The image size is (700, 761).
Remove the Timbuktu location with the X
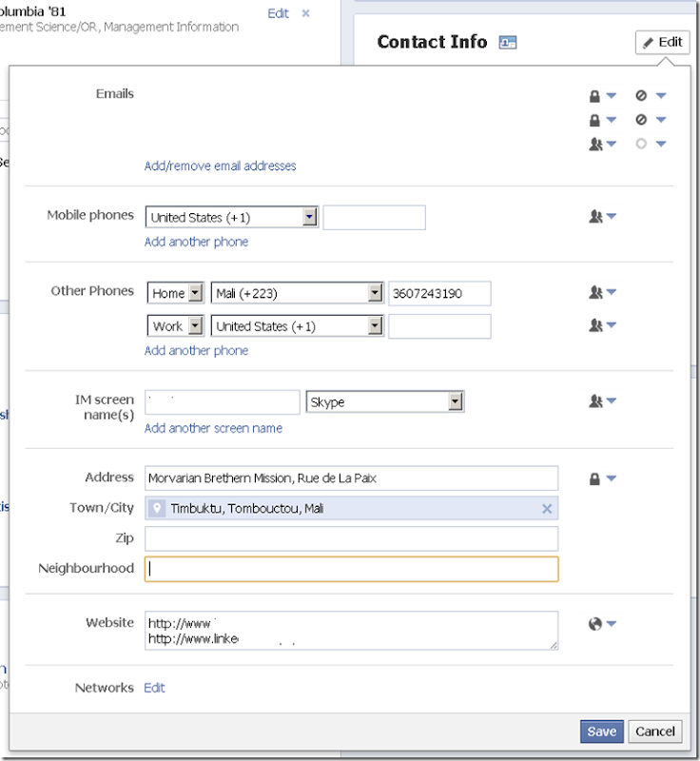(x=547, y=509)
